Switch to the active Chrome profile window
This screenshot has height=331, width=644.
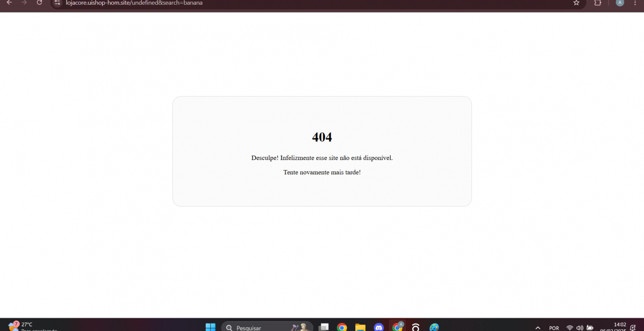397,327
